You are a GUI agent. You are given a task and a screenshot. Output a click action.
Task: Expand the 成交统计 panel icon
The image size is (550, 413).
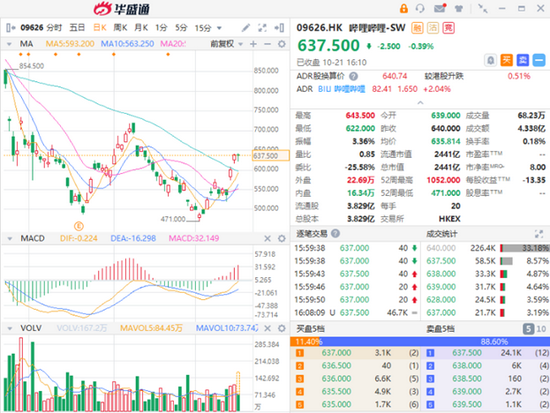539,234
